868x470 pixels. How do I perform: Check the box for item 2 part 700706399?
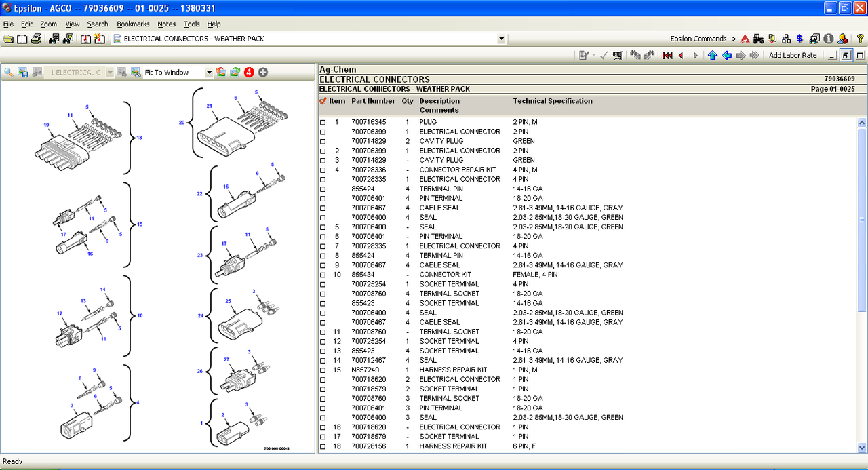(x=323, y=151)
